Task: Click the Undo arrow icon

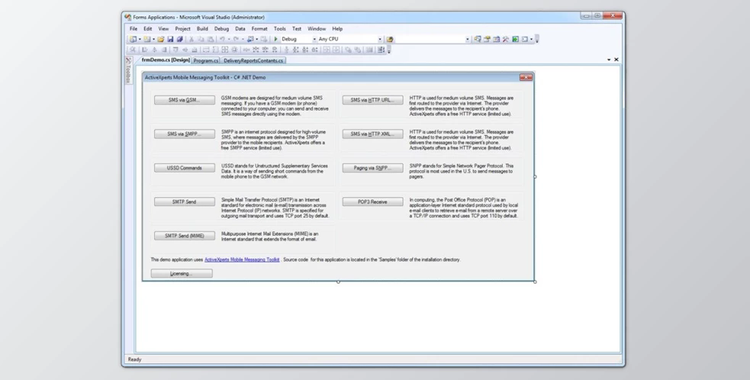Action: (x=222, y=39)
